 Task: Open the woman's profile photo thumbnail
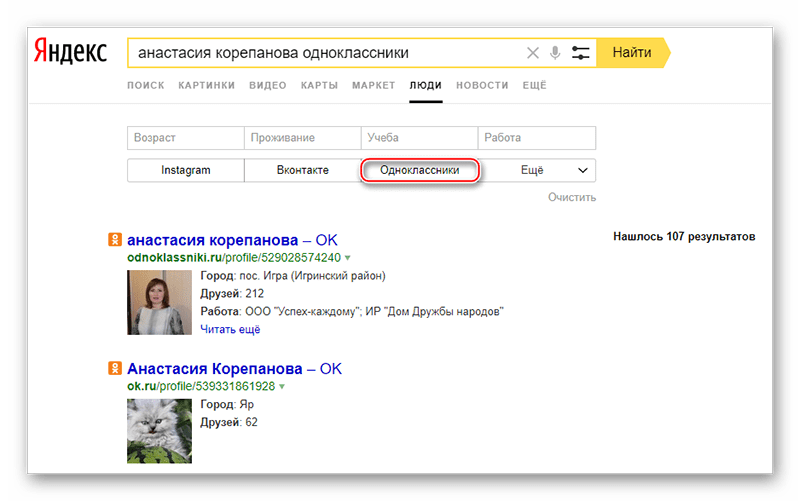coord(159,303)
